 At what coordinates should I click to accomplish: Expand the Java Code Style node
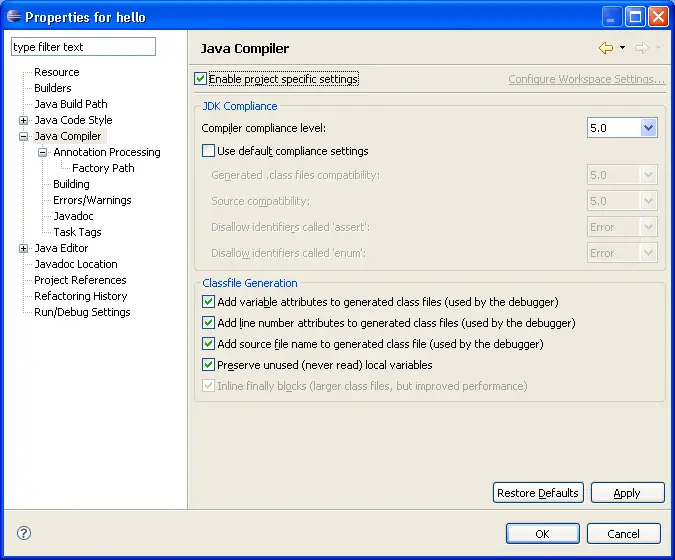pyautogui.click(x=24, y=120)
